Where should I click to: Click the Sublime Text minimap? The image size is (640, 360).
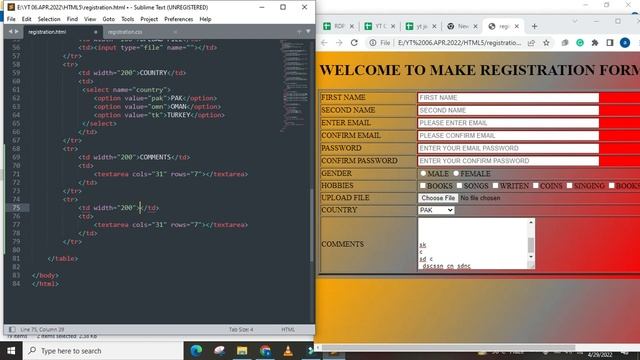pyautogui.click(x=295, y=86)
